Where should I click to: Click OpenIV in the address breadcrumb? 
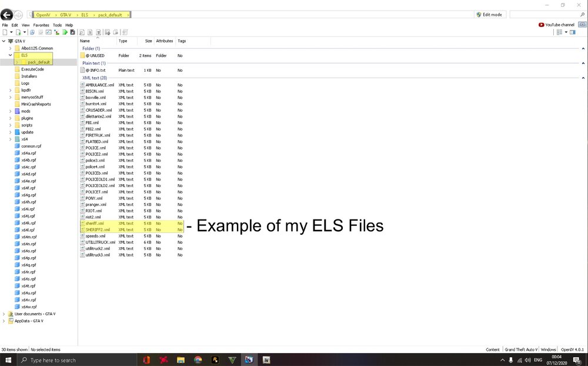[43, 15]
